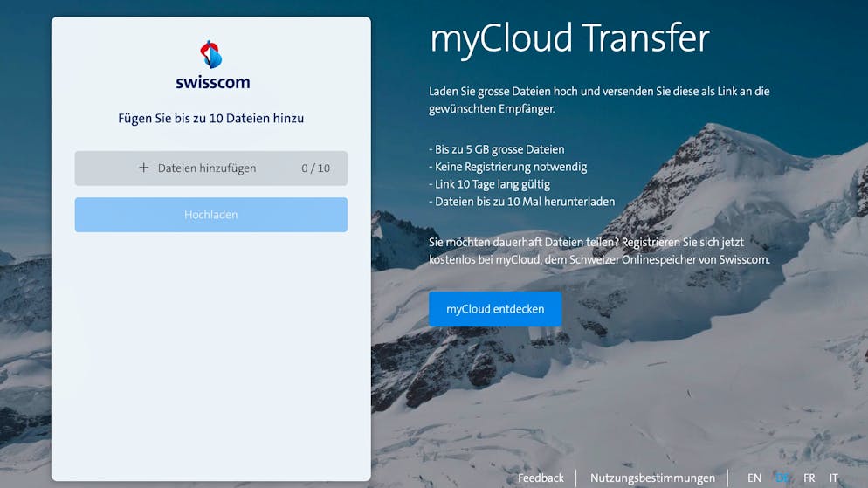This screenshot has height=488, width=868.
Task: Click the myCloud Transfer heading
Action: click(x=569, y=40)
